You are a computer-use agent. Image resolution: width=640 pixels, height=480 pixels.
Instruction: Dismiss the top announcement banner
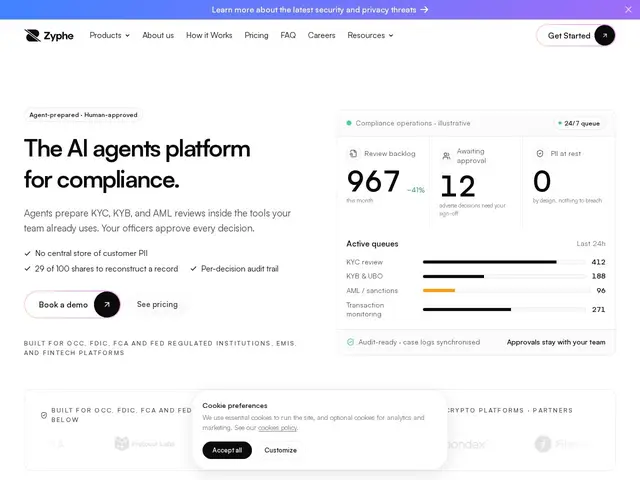pos(628,9)
